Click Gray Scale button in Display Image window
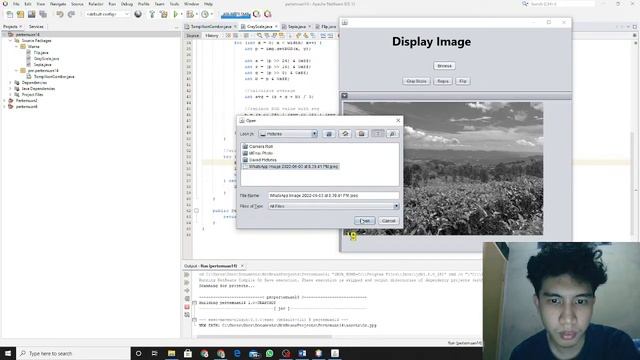The height and width of the screenshot is (360, 640). click(x=416, y=81)
